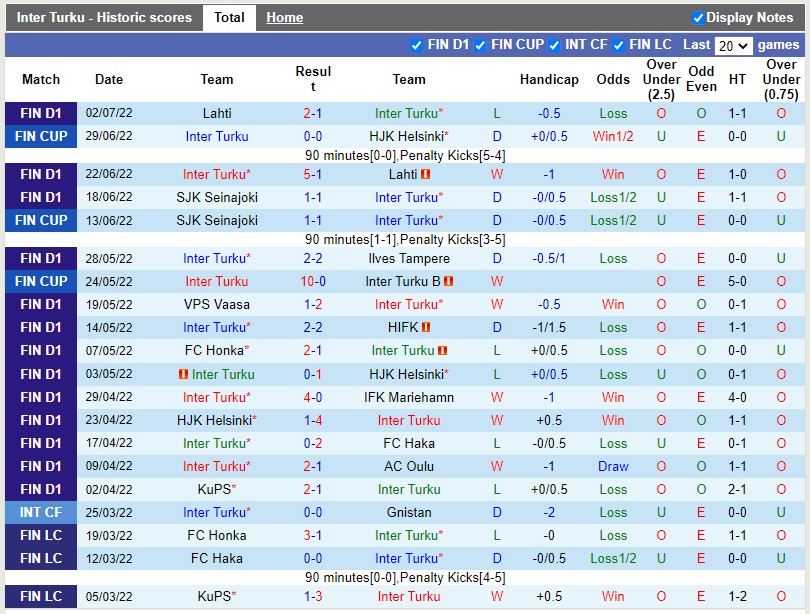810x614 pixels.
Task: Click Over Under (0.75) column header
Action: point(781,80)
